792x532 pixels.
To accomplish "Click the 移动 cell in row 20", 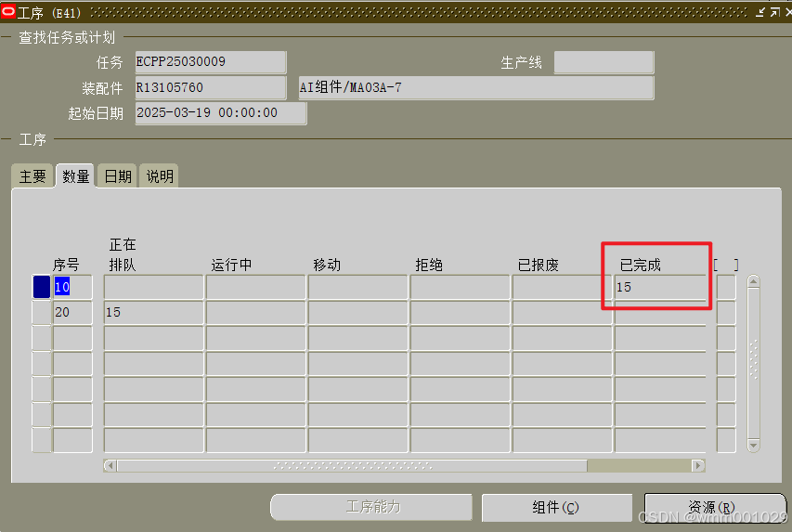I will point(357,312).
